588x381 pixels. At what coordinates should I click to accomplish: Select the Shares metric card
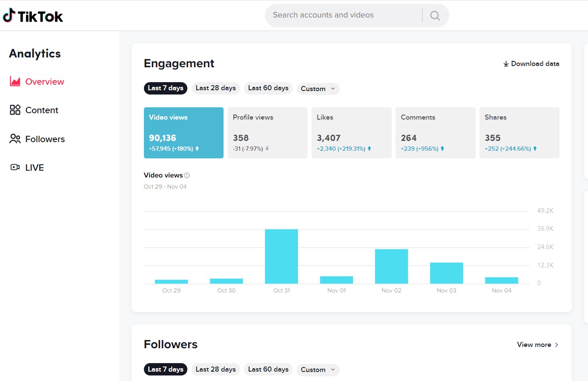pos(519,133)
